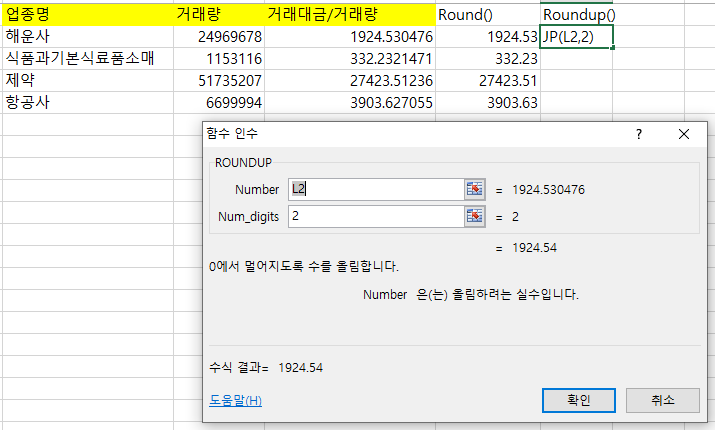Viewport: 715px width, 430px height.
Task: Select the cell showing 3903.63
Action: 488,102
